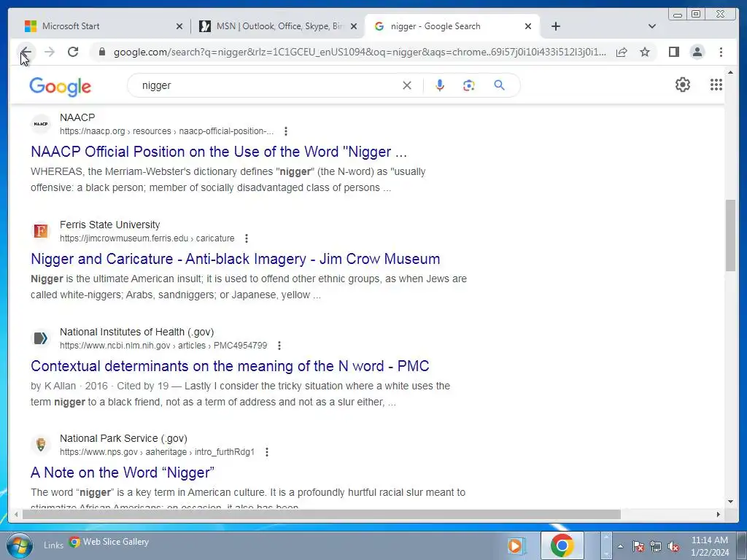747x560 pixels.
Task: Close the Microsoft Start tab
Action: [179, 27]
